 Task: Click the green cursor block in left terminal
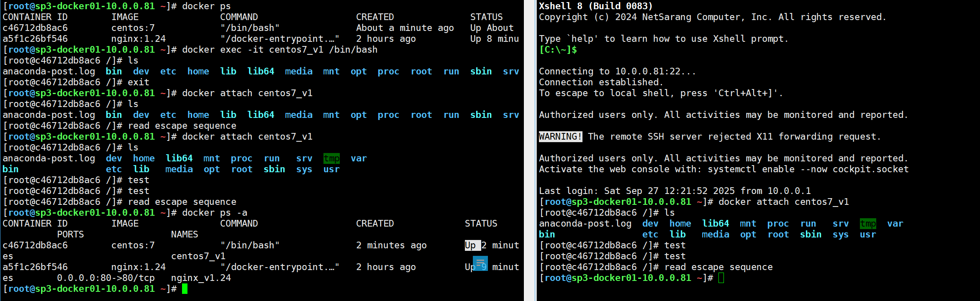click(x=185, y=289)
